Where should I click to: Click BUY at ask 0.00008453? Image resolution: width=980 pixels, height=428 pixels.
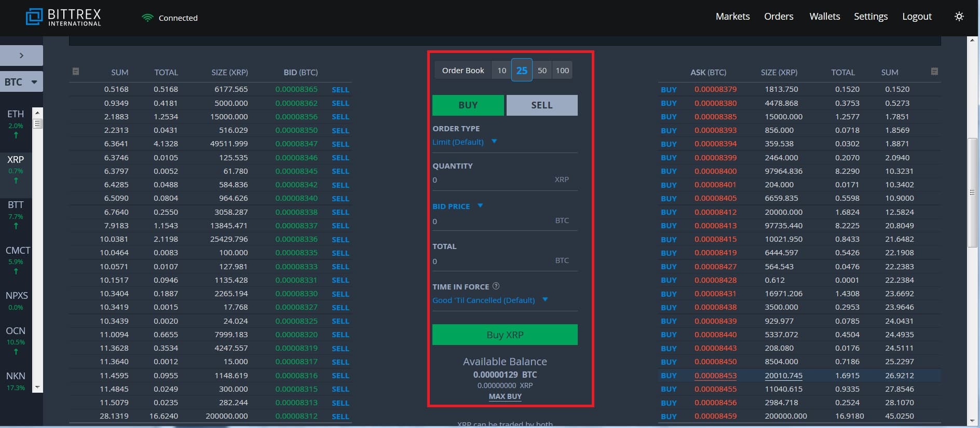coord(669,376)
